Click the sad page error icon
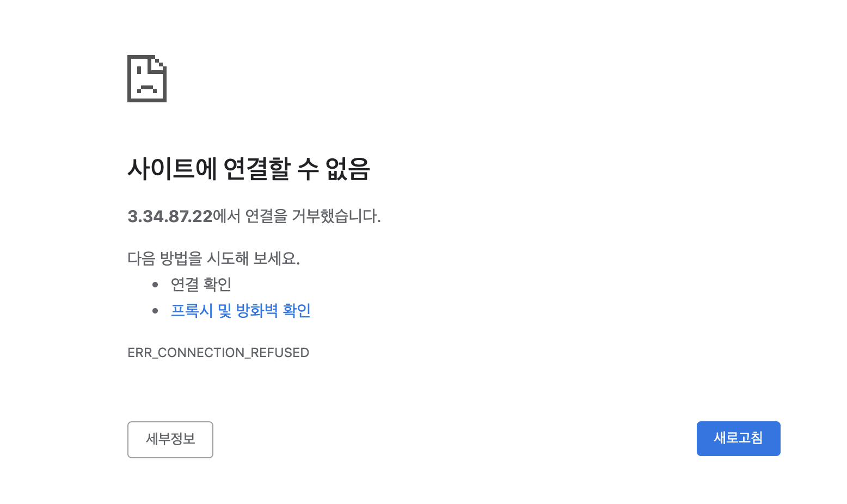The width and height of the screenshot is (847, 504). pos(147,78)
